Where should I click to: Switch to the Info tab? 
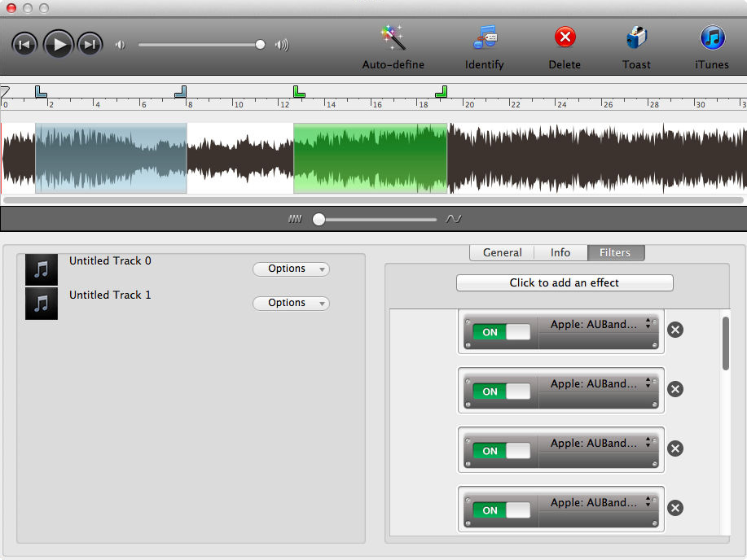[x=560, y=252]
